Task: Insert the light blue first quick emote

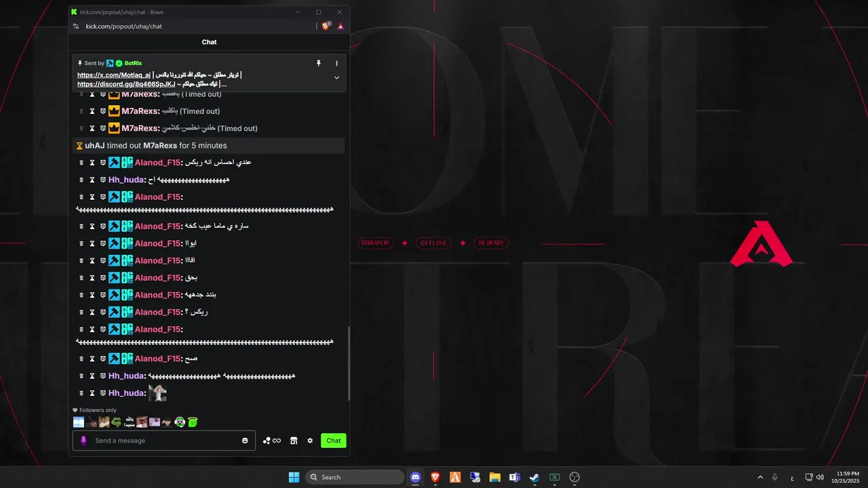Action: tap(79, 422)
